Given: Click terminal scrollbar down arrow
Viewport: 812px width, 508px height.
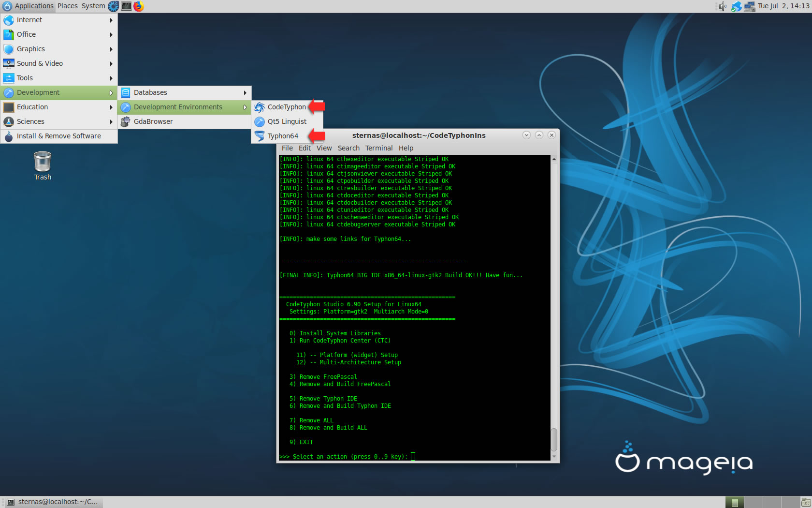Looking at the screenshot, I should 554,456.
